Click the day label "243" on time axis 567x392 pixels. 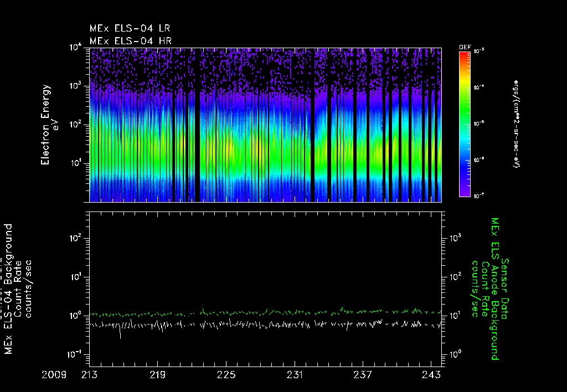coord(431,375)
